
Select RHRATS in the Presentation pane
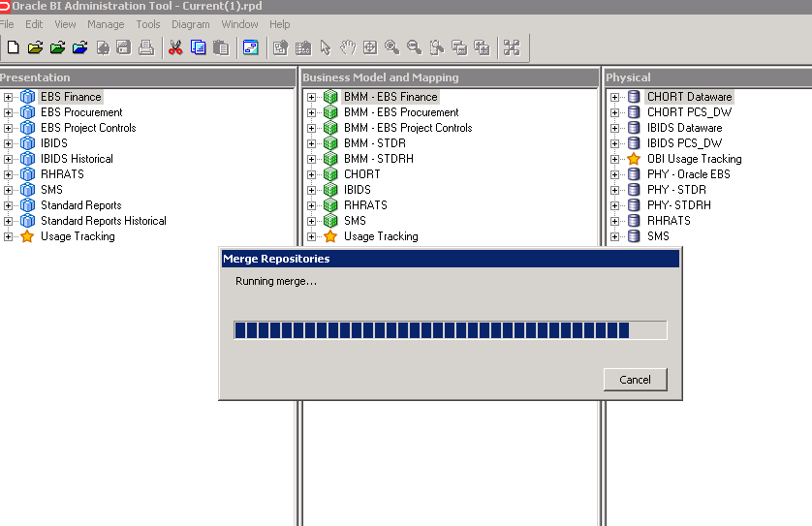click(x=62, y=174)
